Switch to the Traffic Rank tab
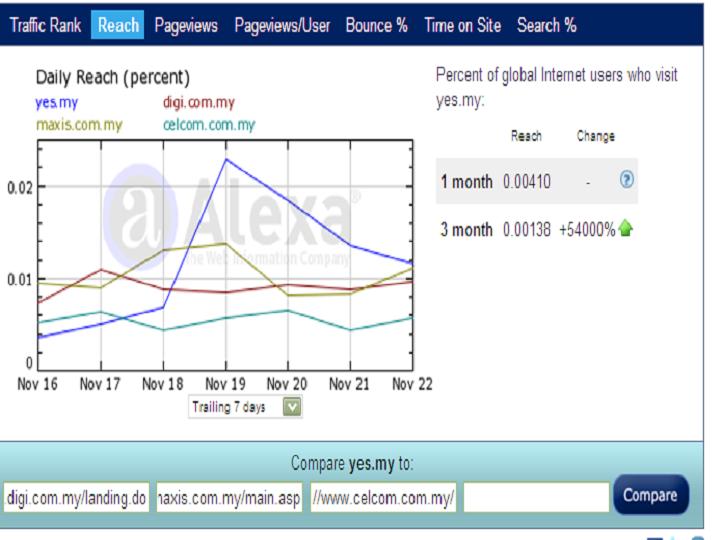 (x=45, y=25)
